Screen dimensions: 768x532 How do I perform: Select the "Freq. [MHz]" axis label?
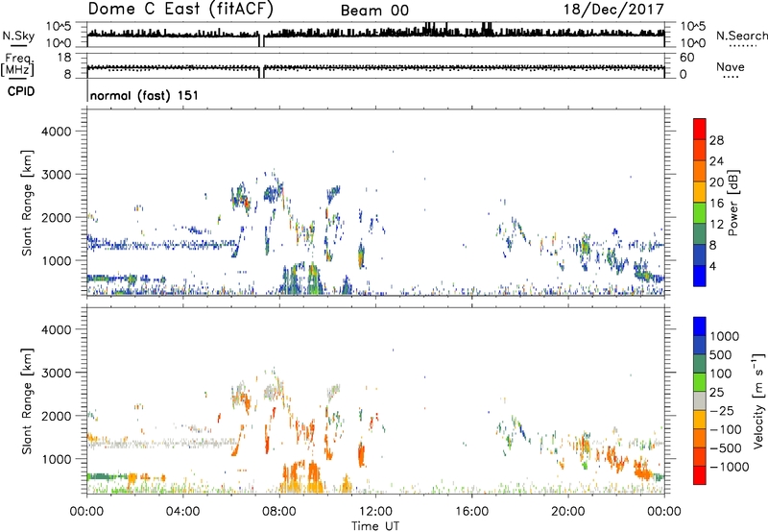pos(17,65)
